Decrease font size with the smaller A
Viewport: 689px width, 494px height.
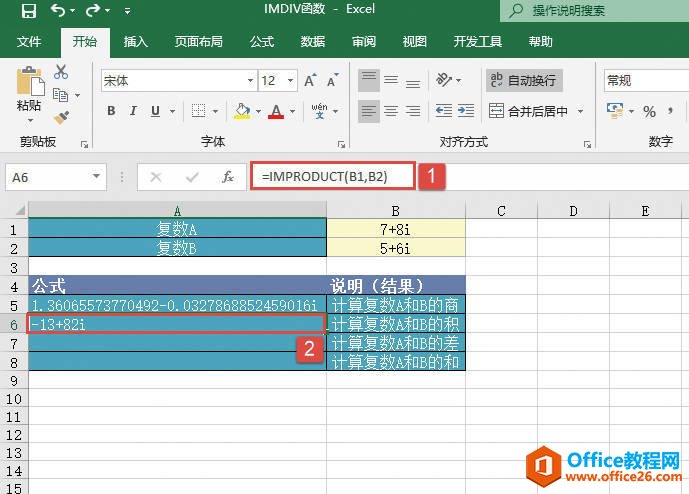(x=332, y=81)
